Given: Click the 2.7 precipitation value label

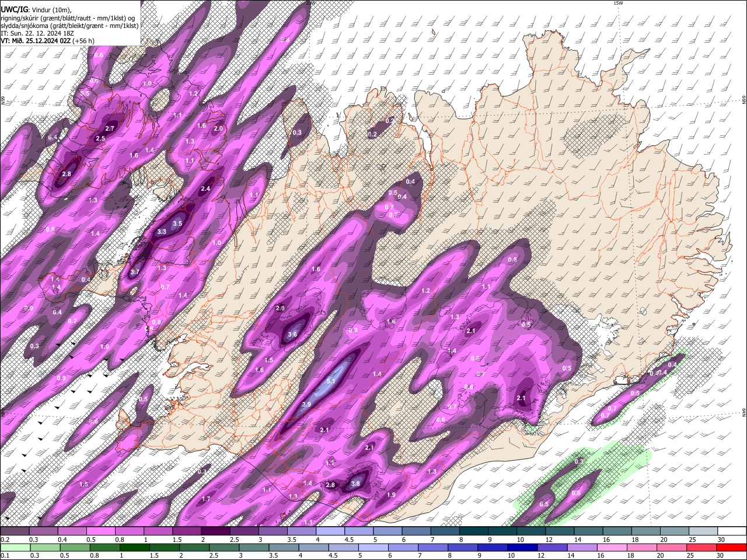Looking at the screenshot, I should (x=110, y=128).
